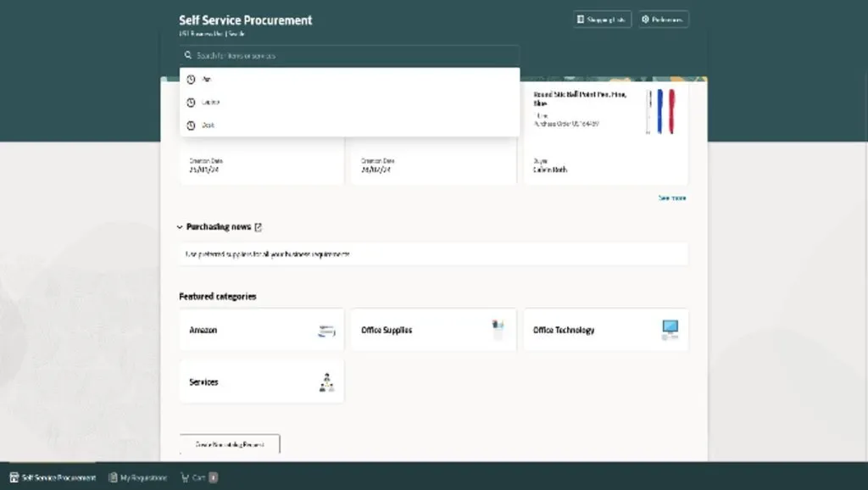Open the Self Service Procurement bottom tab
This screenshot has width=868, height=490.
[53, 477]
